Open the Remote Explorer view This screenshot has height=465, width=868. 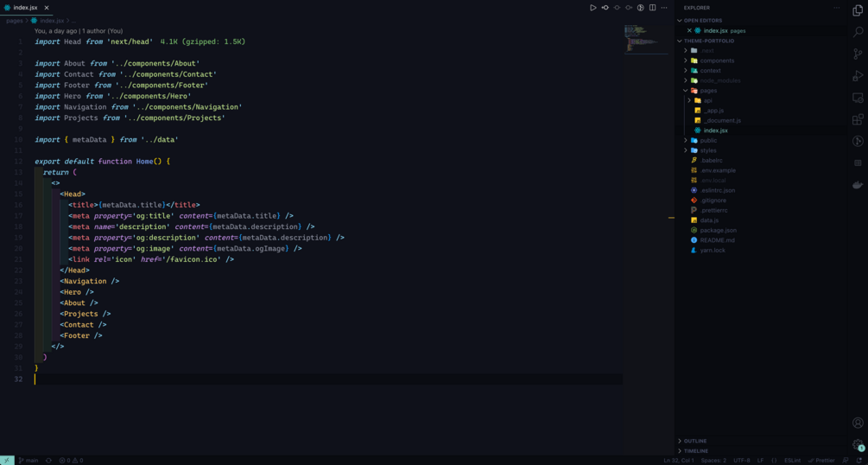(x=858, y=98)
